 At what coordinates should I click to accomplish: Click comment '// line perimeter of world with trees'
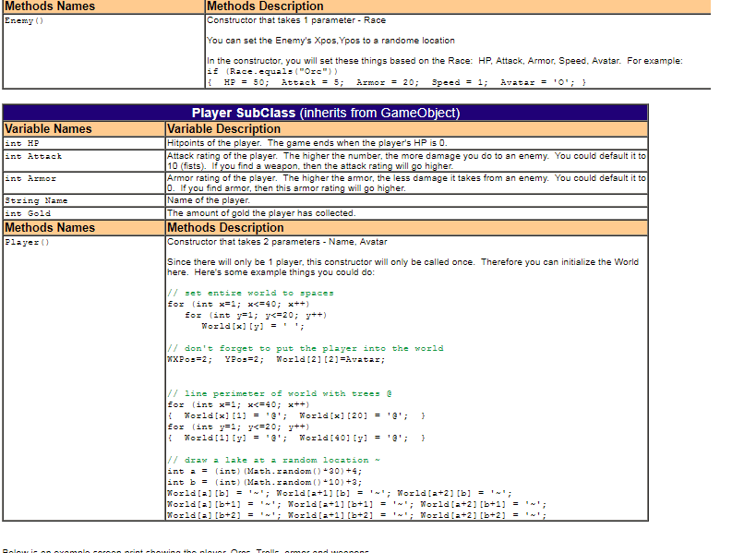click(x=280, y=394)
